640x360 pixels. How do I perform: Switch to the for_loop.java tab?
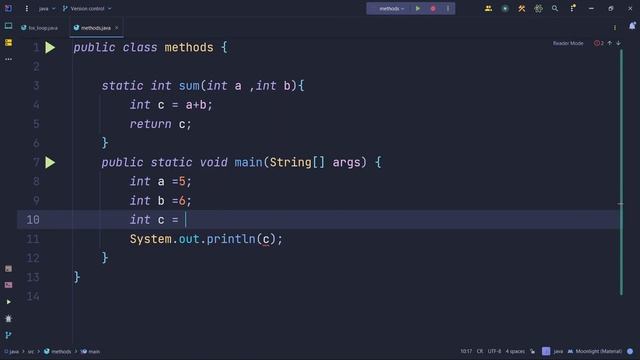click(40, 28)
